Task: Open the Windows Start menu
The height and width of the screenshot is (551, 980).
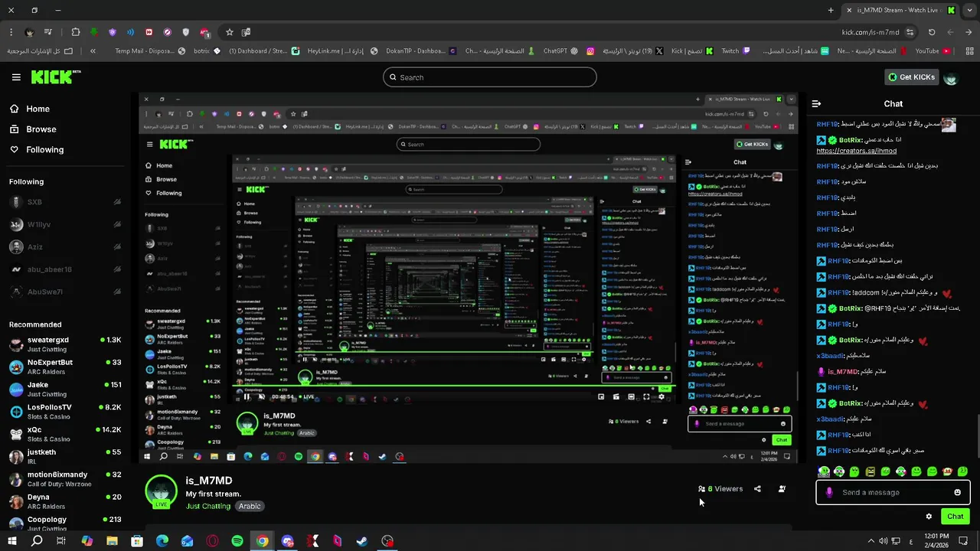Action: 12,541
